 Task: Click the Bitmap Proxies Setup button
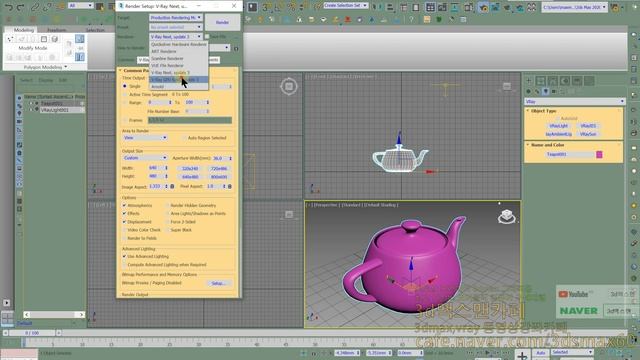(x=218, y=283)
